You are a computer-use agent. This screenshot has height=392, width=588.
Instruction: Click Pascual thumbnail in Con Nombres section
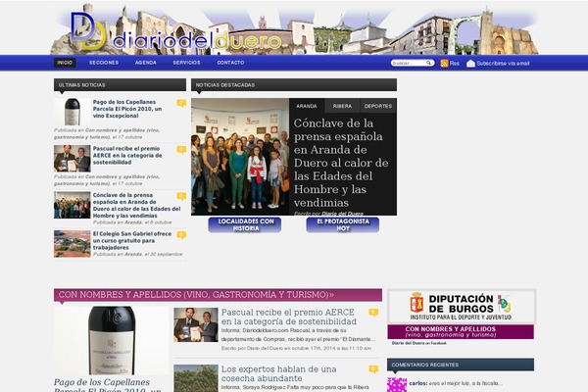tap(196, 324)
